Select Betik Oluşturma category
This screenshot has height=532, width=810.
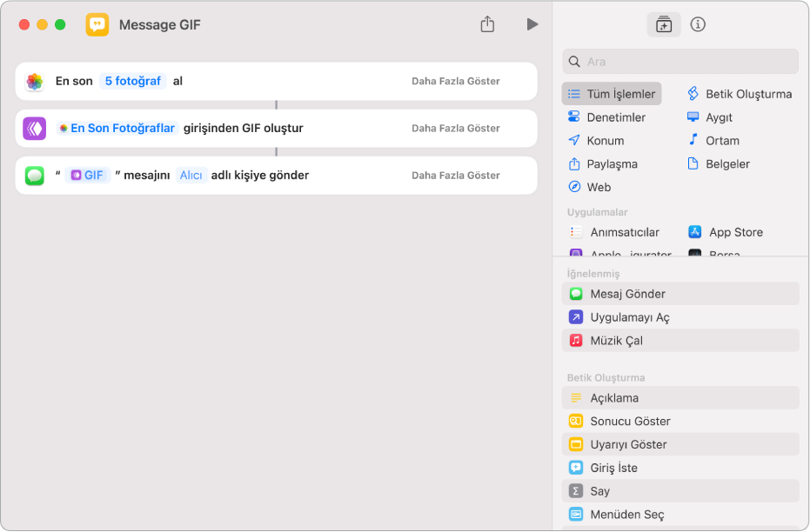(x=740, y=94)
